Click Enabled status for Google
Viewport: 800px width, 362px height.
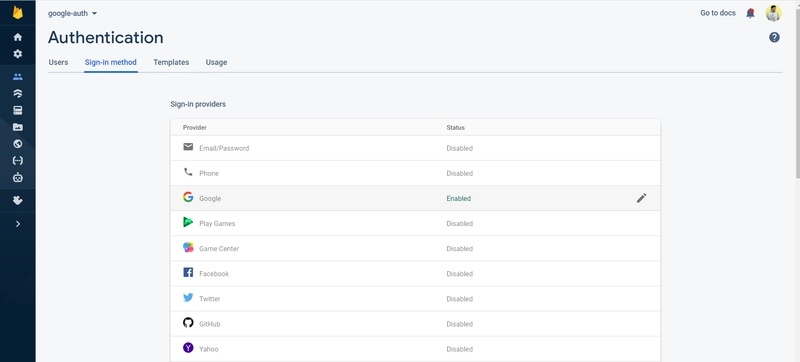tap(459, 198)
